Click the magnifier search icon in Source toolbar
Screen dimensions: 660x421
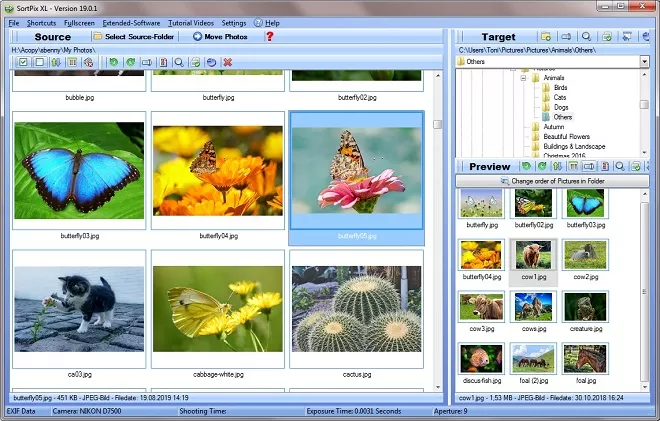pyautogui.click(x=178, y=62)
